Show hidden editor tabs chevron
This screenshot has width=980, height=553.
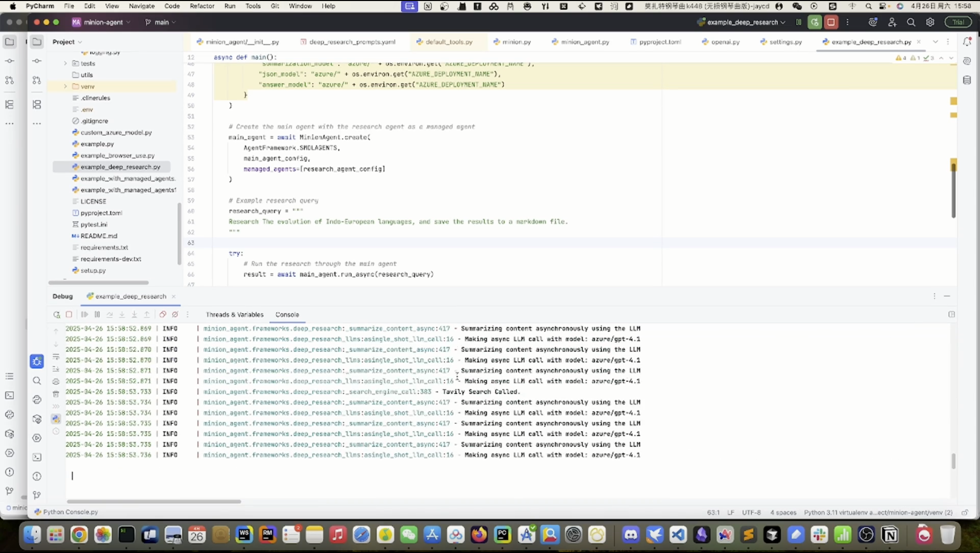pyautogui.click(x=935, y=42)
